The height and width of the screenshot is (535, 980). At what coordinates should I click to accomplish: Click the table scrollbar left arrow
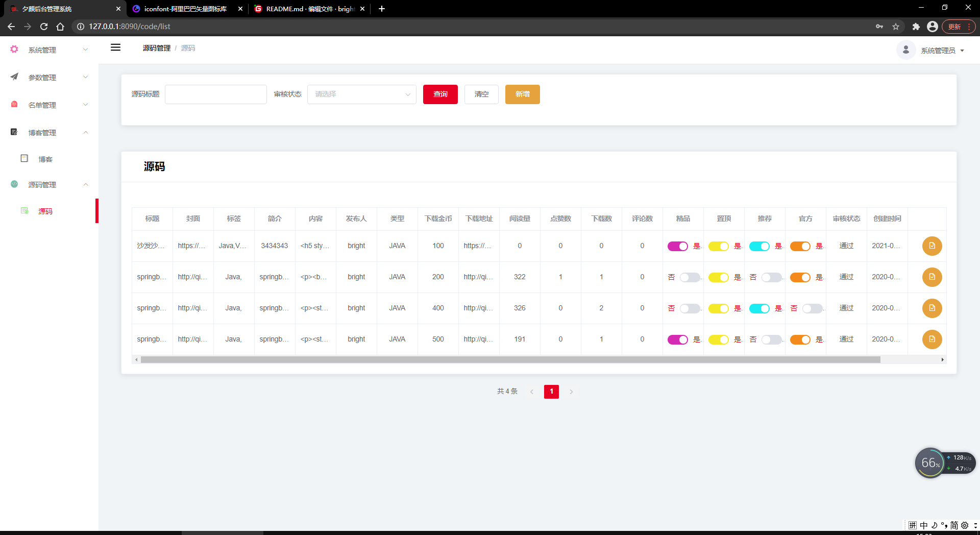[x=136, y=360]
